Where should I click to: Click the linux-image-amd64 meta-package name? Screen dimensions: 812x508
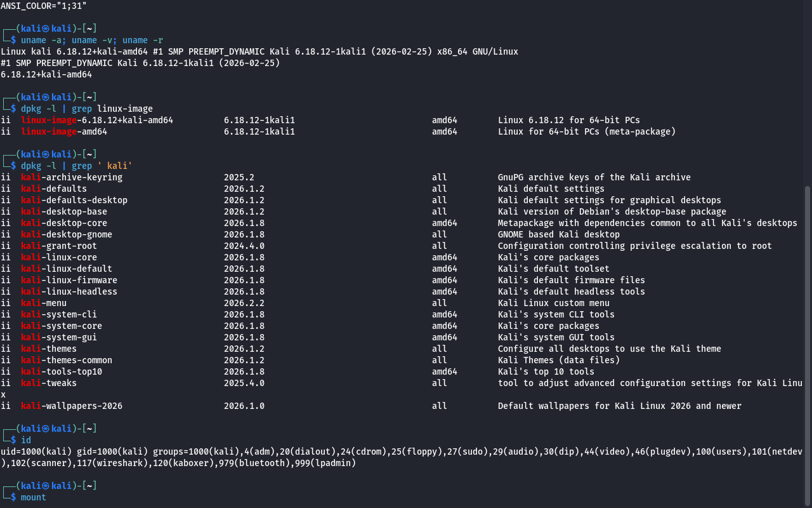pyautogui.click(x=64, y=131)
